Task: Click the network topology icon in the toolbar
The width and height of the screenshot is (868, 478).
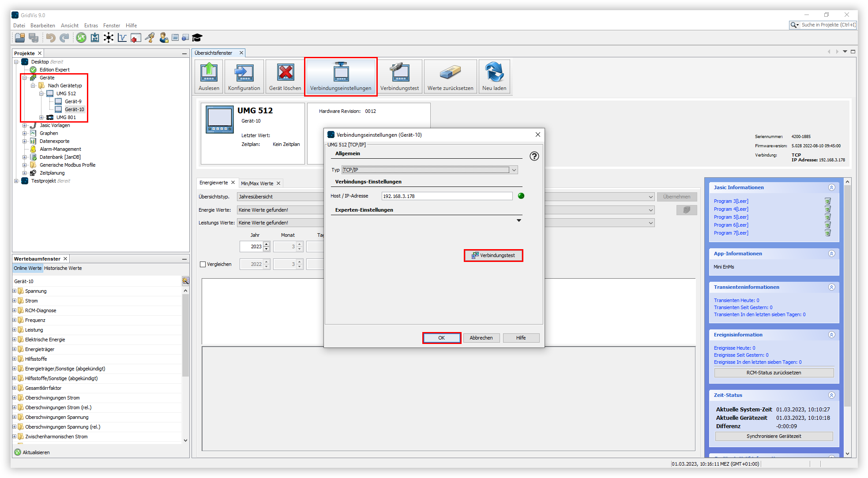Action: (x=109, y=38)
